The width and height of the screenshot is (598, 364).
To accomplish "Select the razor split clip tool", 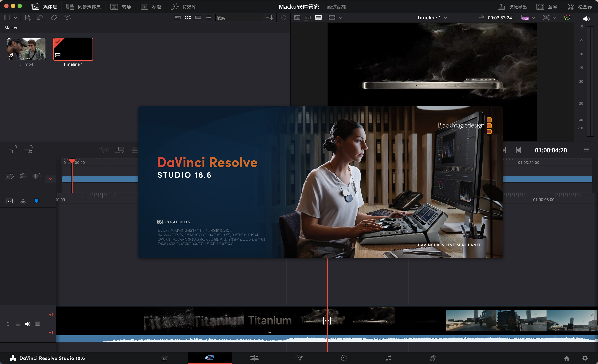I will (23, 201).
